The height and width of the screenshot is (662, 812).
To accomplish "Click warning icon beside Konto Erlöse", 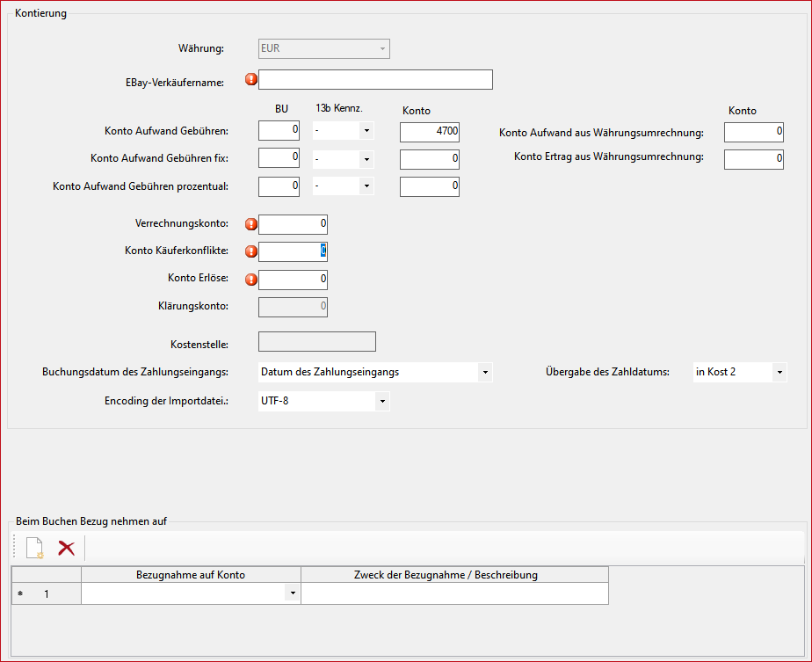I will tap(251, 280).
